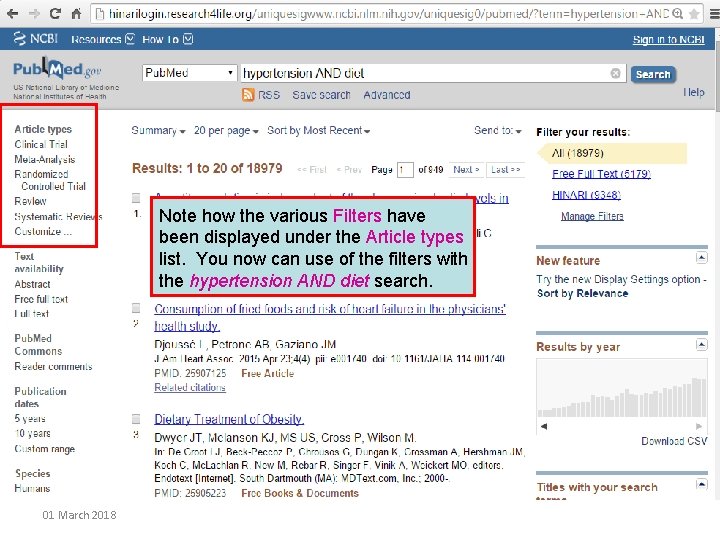Collapse Results by year panel

pyautogui.click(x=701, y=344)
